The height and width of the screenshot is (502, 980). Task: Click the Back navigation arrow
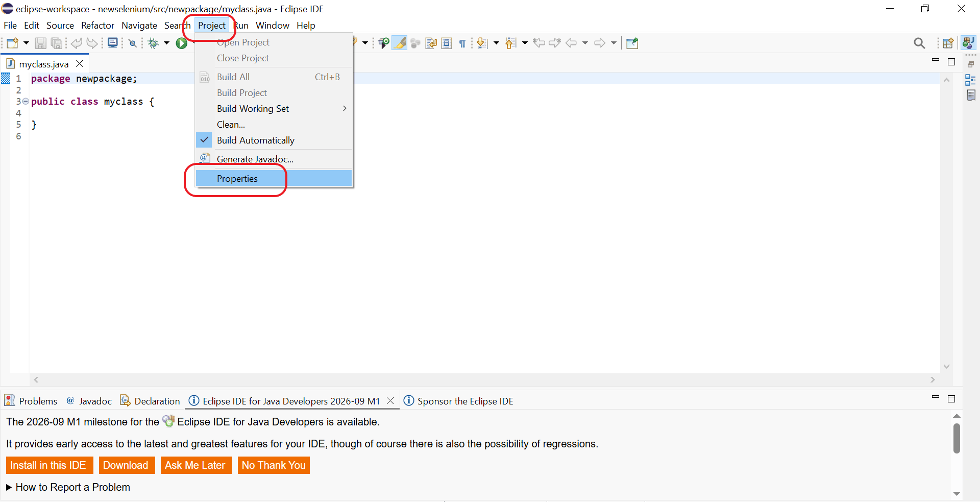571,43
